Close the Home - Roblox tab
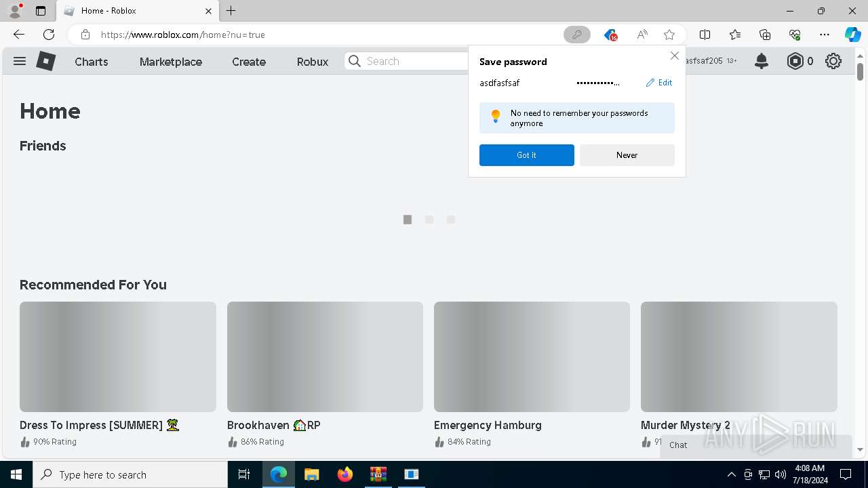The image size is (868, 488). pyautogui.click(x=208, y=11)
